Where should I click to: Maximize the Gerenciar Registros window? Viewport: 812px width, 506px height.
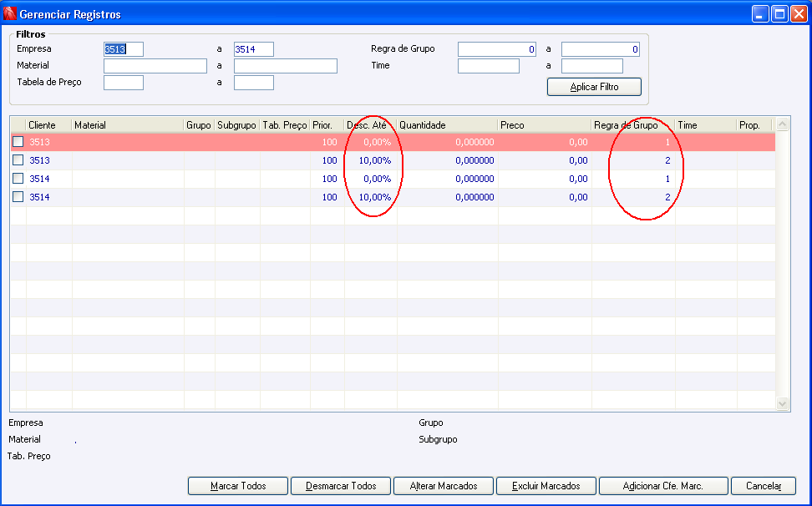[779, 14]
